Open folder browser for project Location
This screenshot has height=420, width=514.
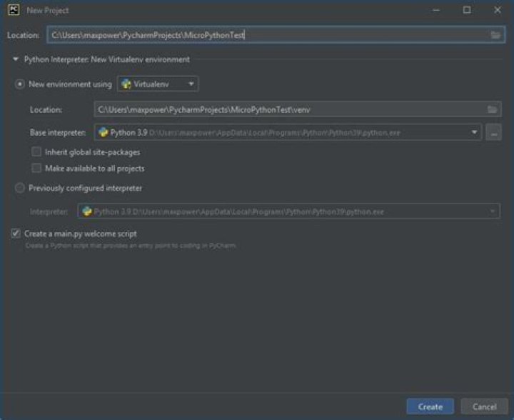click(495, 35)
